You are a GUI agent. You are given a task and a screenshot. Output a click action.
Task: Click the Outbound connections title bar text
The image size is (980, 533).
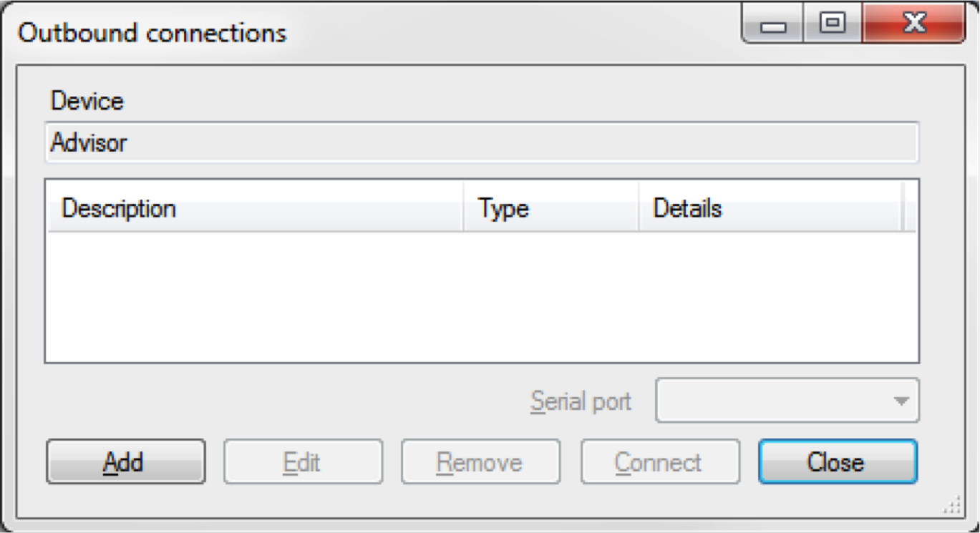[152, 33]
